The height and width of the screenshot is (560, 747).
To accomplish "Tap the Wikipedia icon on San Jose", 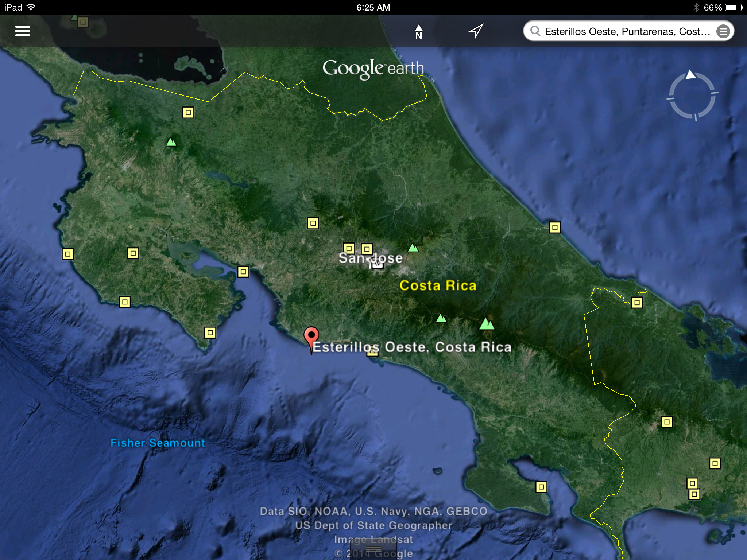I will tap(377, 265).
